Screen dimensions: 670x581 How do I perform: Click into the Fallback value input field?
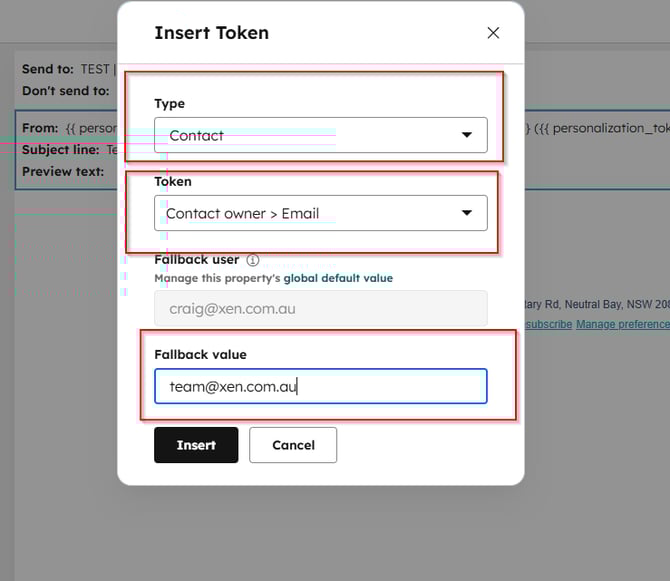(x=320, y=386)
